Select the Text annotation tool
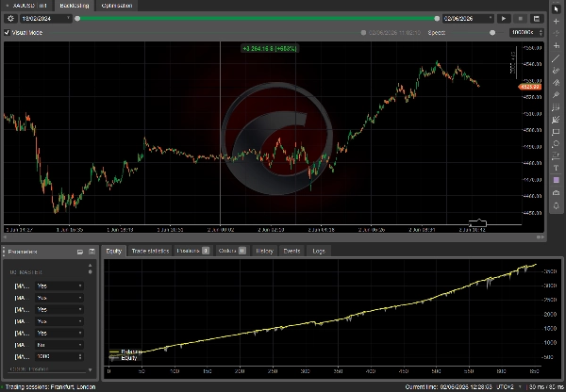 (x=557, y=168)
